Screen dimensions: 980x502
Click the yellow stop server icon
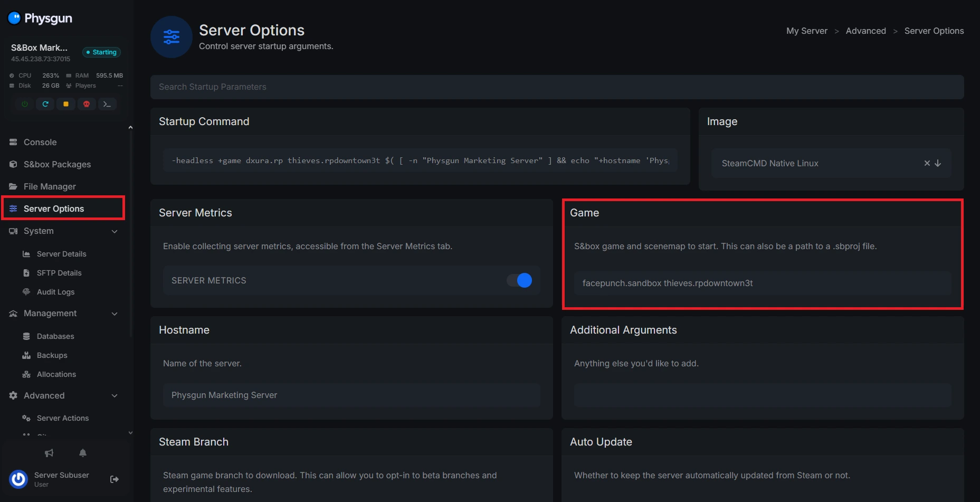click(66, 104)
